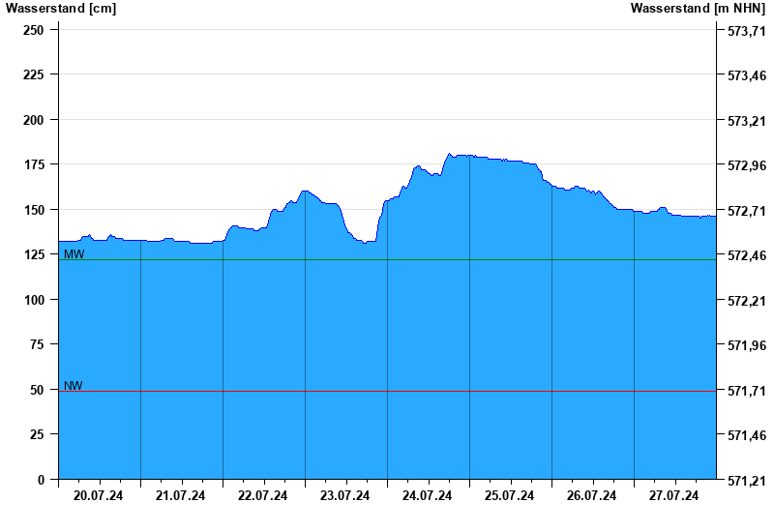The height and width of the screenshot is (532, 774).
Task: Click the 572,46 value on right axis
Action: [x=747, y=255]
